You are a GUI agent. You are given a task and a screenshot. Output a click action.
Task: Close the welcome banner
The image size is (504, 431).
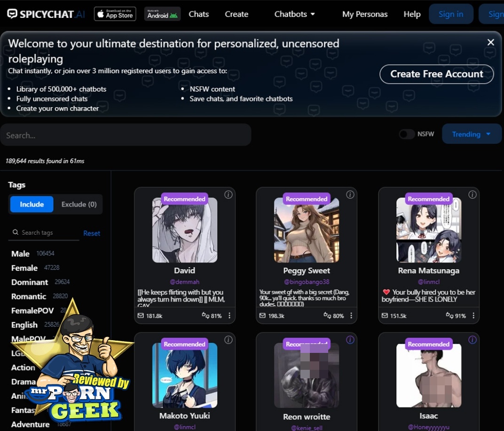coord(491,42)
